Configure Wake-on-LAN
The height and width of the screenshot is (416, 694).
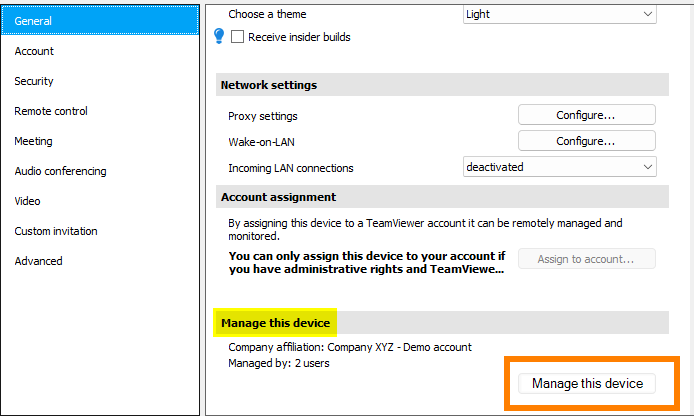[586, 141]
